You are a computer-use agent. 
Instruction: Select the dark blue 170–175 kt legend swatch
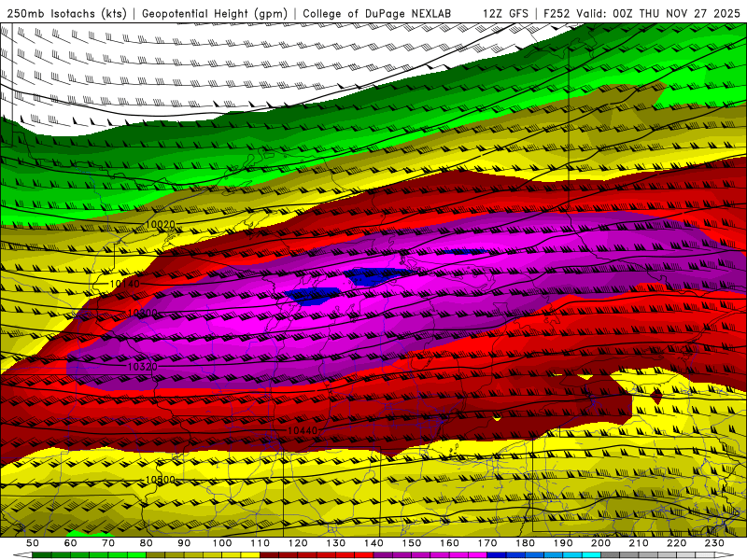coord(497,555)
